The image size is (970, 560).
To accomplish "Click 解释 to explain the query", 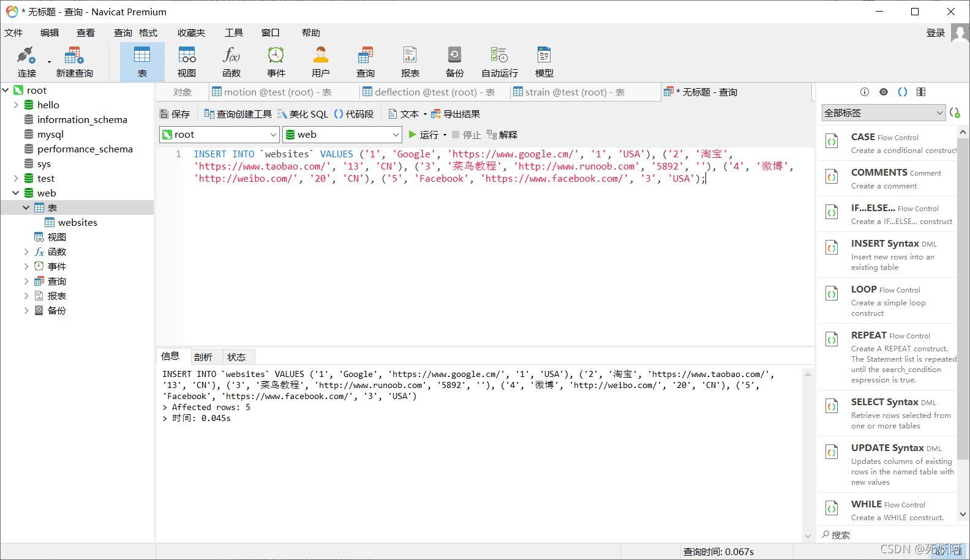I will [x=502, y=135].
